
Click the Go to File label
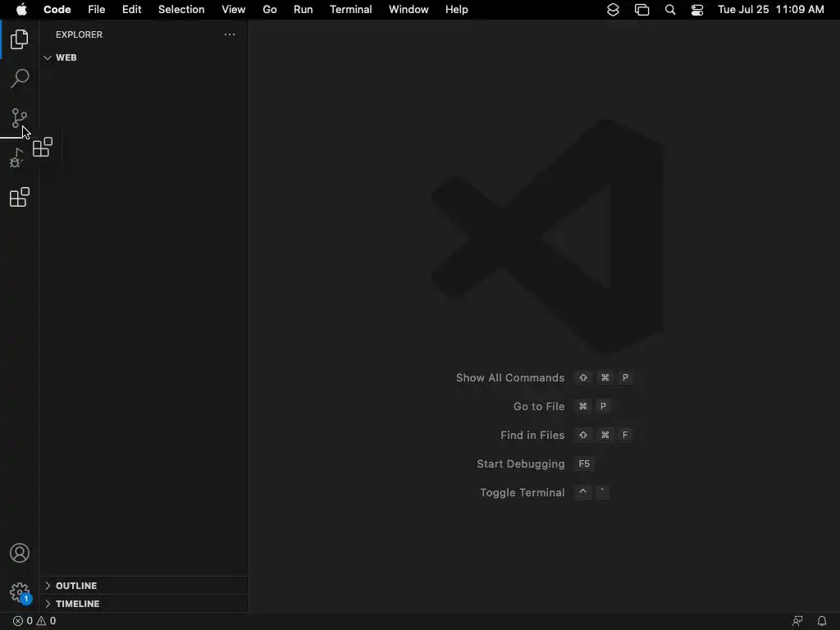click(x=539, y=407)
